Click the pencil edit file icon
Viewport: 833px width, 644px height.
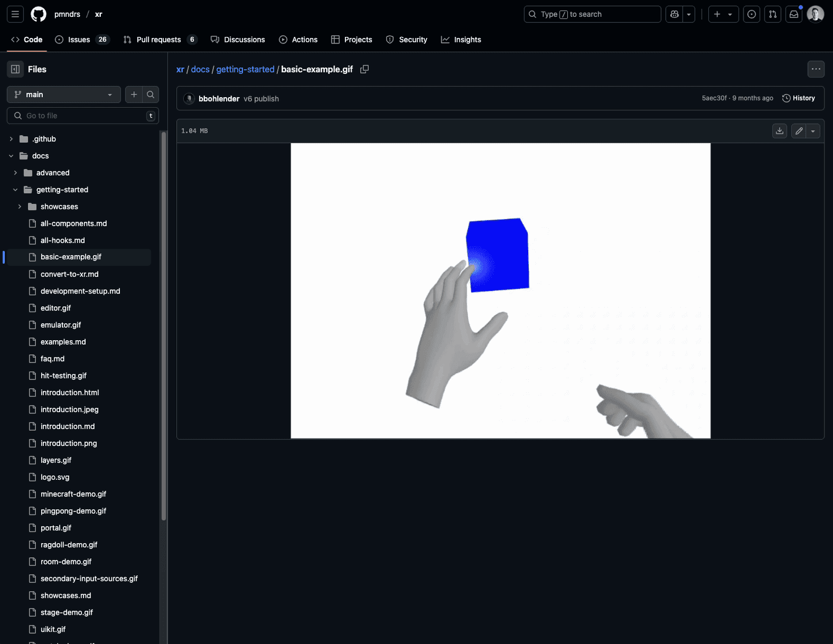coord(799,131)
